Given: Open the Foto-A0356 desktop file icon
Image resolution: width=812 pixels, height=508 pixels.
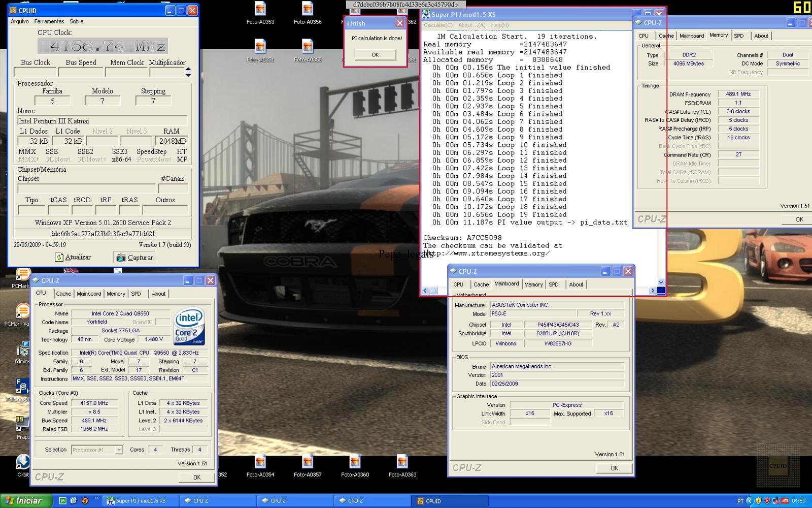Looking at the screenshot, I should point(307,9).
